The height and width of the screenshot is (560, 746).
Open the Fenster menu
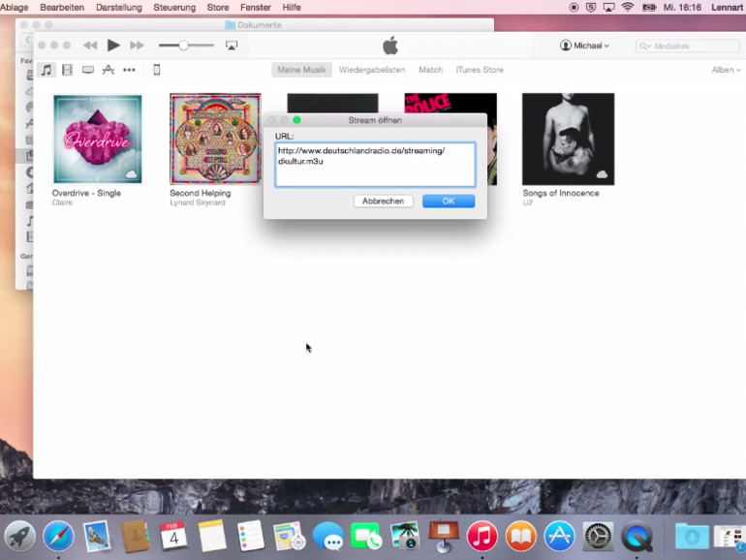pos(256,7)
